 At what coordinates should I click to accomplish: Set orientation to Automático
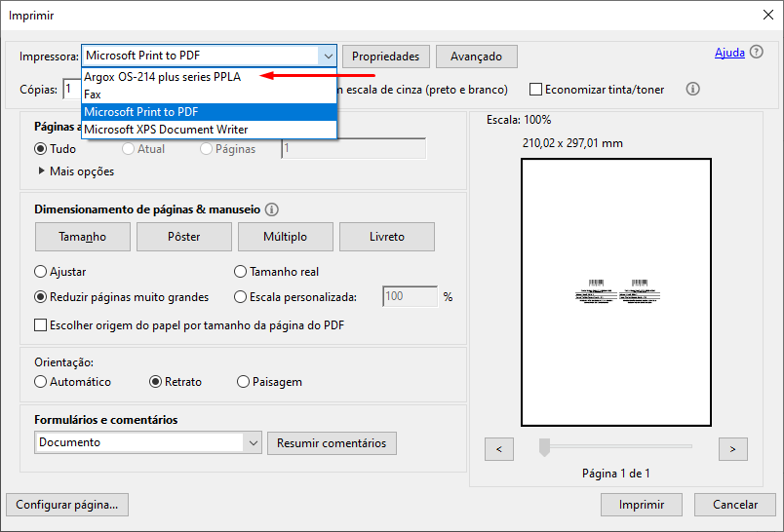(41, 382)
